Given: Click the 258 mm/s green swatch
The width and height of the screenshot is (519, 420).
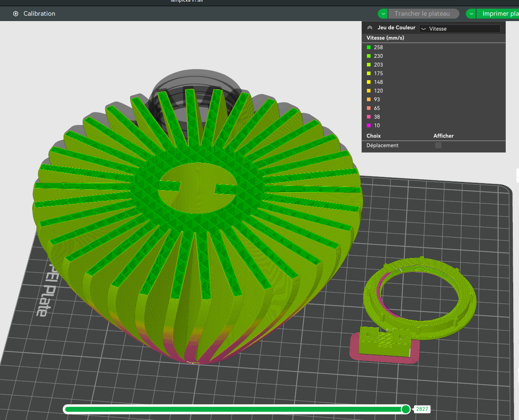Looking at the screenshot, I should (369, 48).
